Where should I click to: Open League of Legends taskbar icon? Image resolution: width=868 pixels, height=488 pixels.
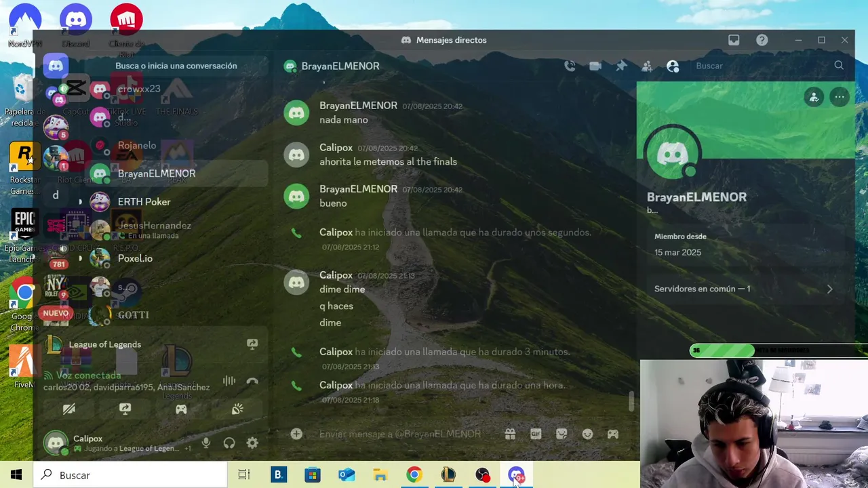(x=448, y=475)
